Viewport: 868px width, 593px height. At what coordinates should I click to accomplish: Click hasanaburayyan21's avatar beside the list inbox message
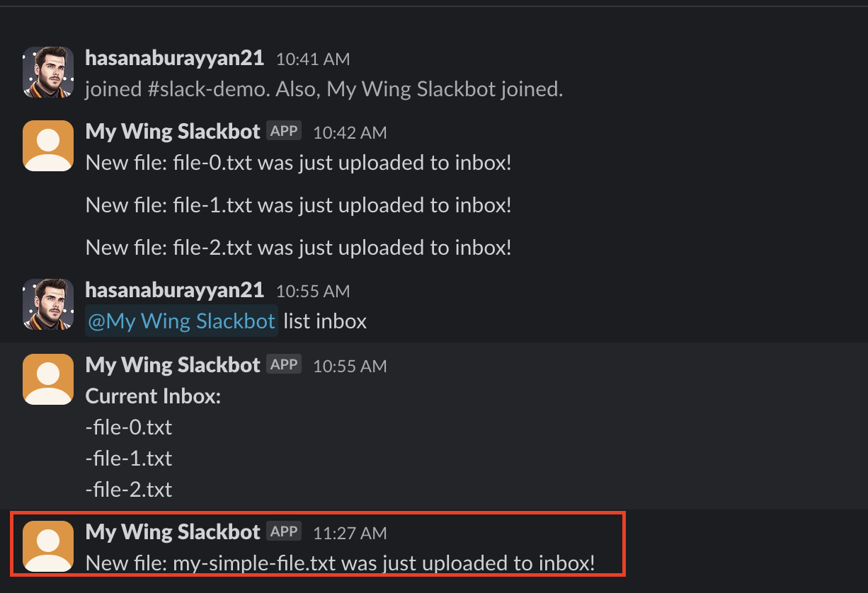click(x=47, y=304)
